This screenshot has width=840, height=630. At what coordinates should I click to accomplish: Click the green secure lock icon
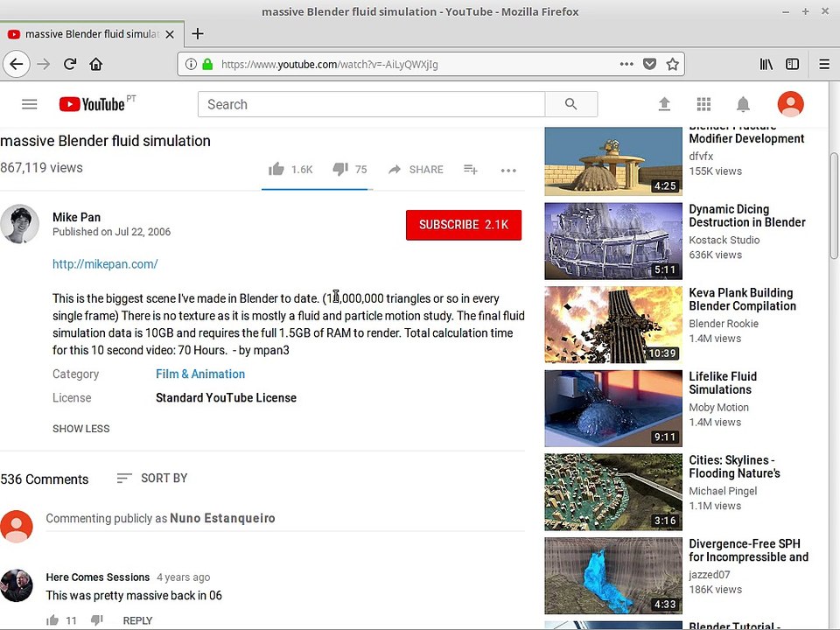pyautogui.click(x=208, y=64)
